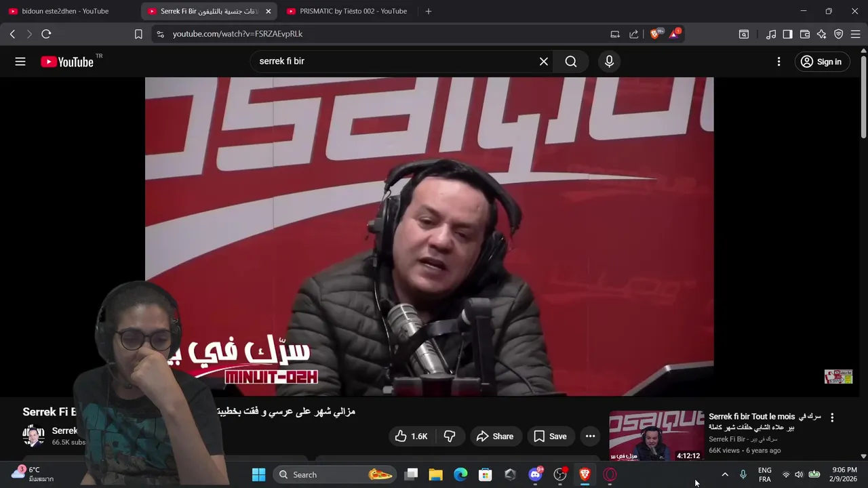Image resolution: width=868 pixels, height=488 pixels.
Task: Switch the ENG FRA input language
Action: [x=764, y=474]
